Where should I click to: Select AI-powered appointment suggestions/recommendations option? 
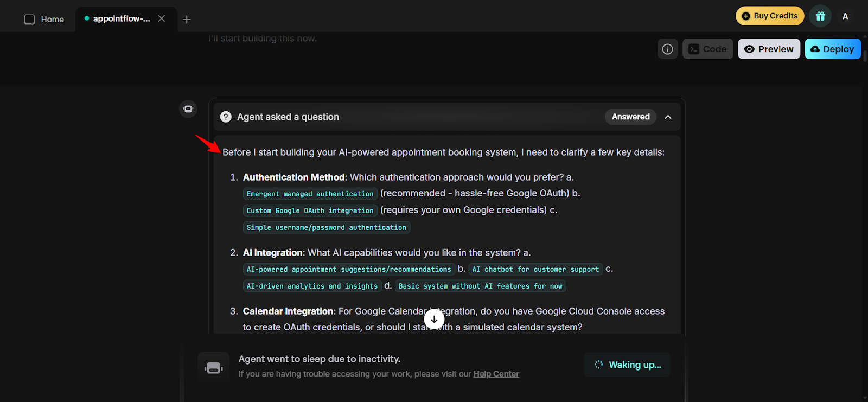point(349,269)
